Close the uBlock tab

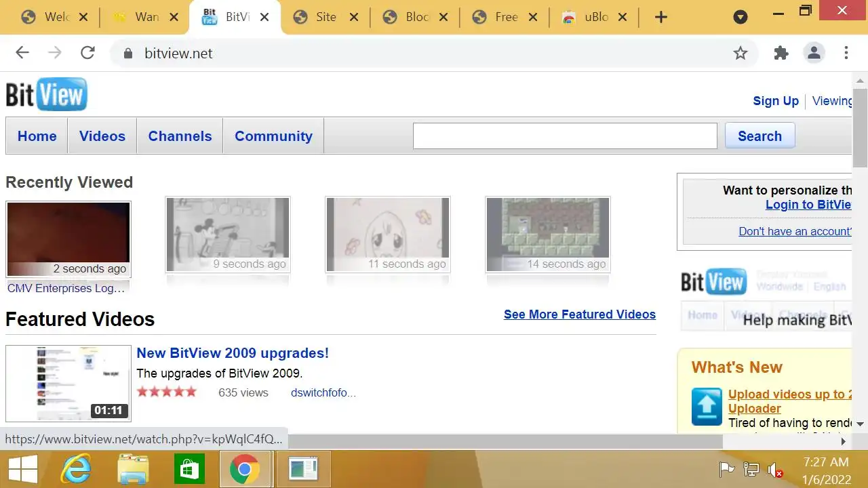coord(623,17)
